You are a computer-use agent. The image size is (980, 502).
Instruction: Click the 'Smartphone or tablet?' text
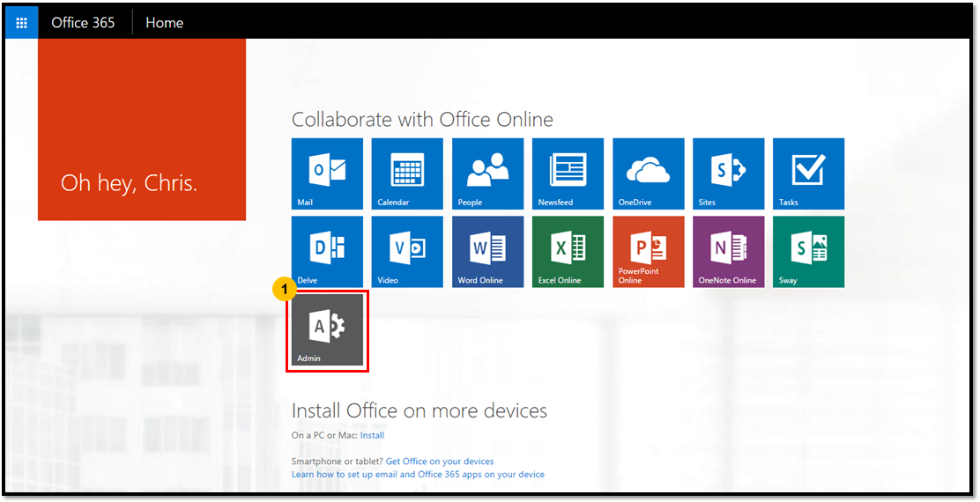pyautogui.click(x=338, y=461)
